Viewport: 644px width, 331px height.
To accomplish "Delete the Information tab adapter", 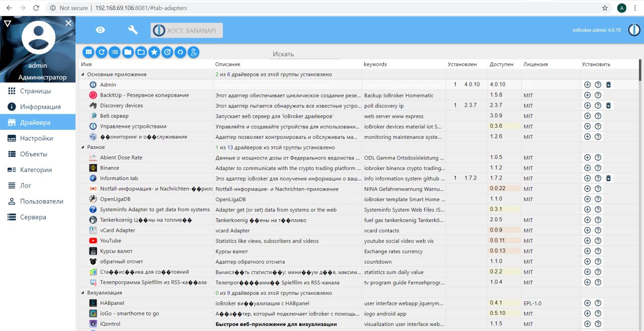I will [x=608, y=178].
